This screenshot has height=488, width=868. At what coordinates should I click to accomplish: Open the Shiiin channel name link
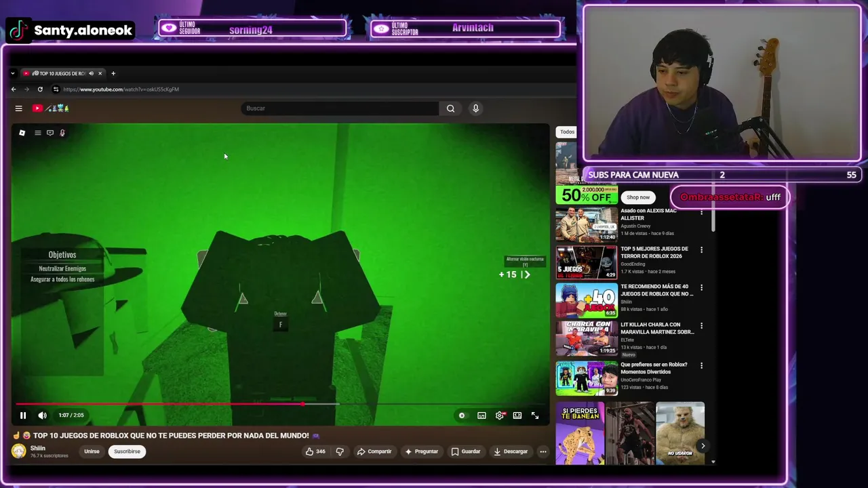(x=38, y=448)
